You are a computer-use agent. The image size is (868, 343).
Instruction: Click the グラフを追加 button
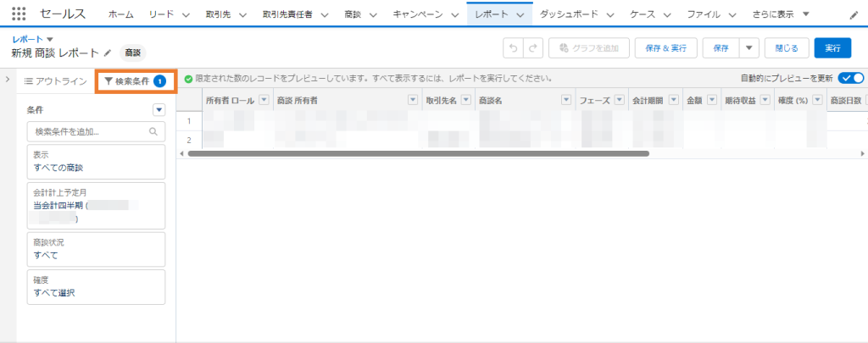click(589, 48)
